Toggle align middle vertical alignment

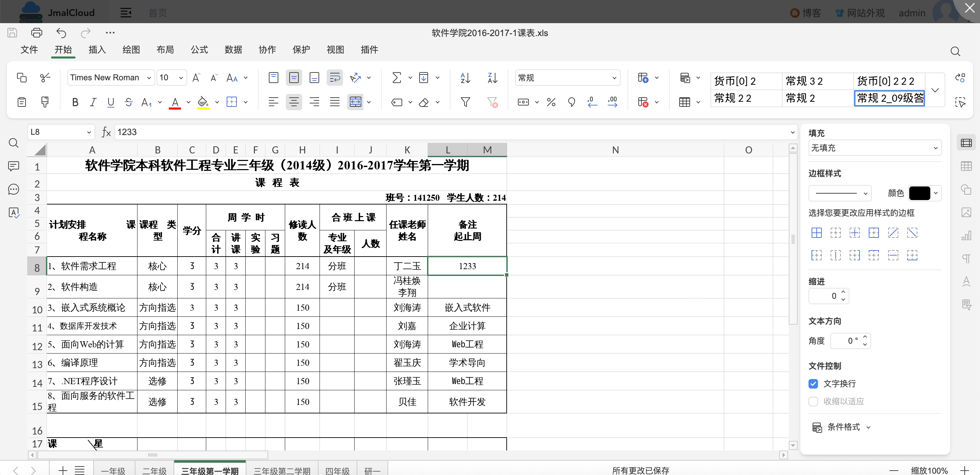[294, 78]
